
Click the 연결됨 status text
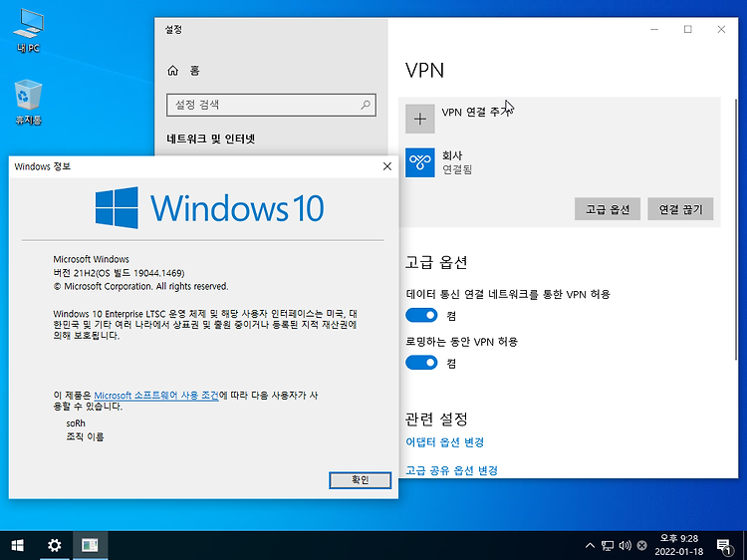pyautogui.click(x=457, y=169)
